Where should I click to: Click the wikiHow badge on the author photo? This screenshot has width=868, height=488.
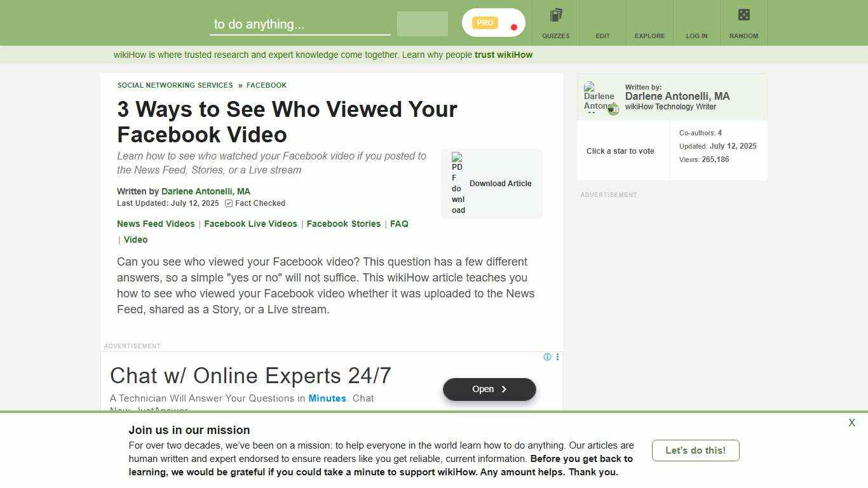(613, 109)
